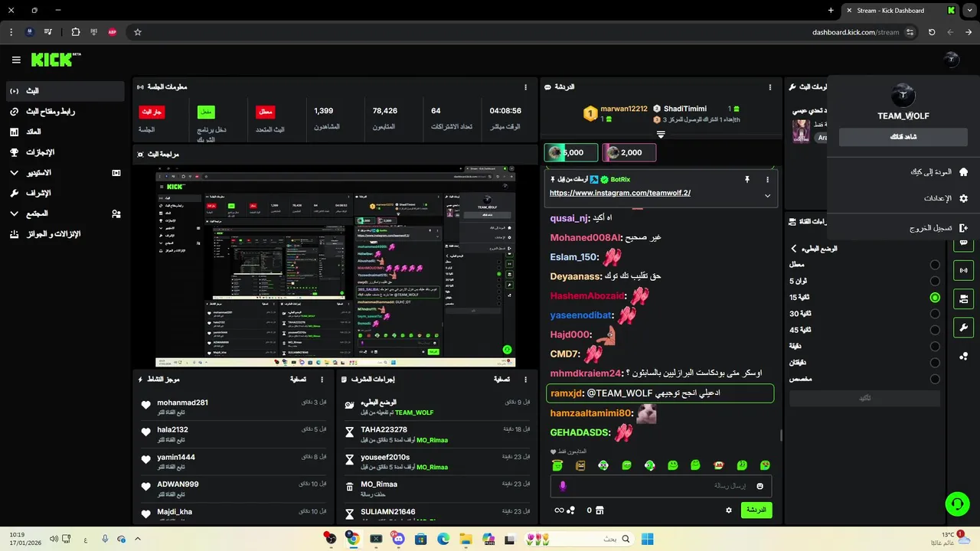Select the two minutes (دقيقتان) slow mode
The width and height of the screenshot is (980, 551).
[935, 363]
